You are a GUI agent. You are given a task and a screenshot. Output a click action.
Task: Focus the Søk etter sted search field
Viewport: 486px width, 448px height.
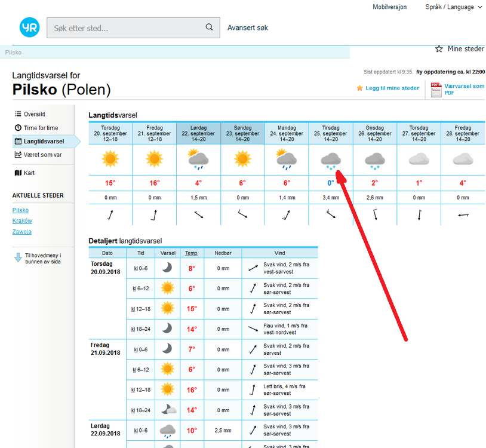(133, 28)
